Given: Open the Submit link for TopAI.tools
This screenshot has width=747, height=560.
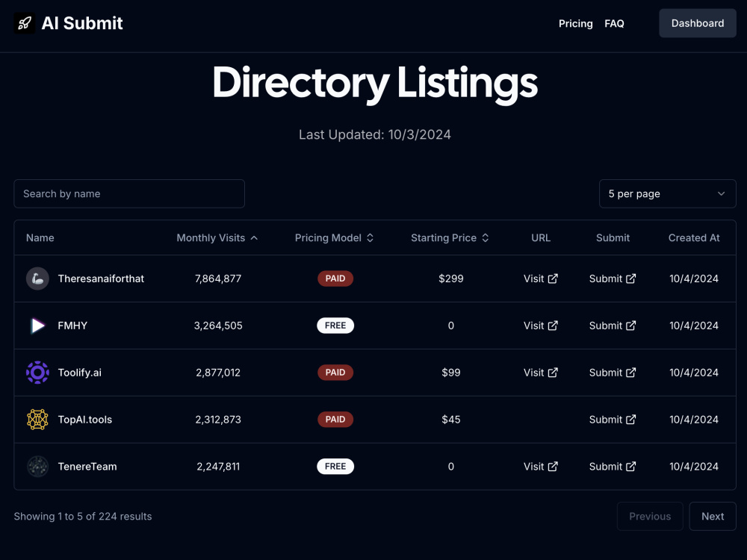Looking at the screenshot, I should [613, 420].
